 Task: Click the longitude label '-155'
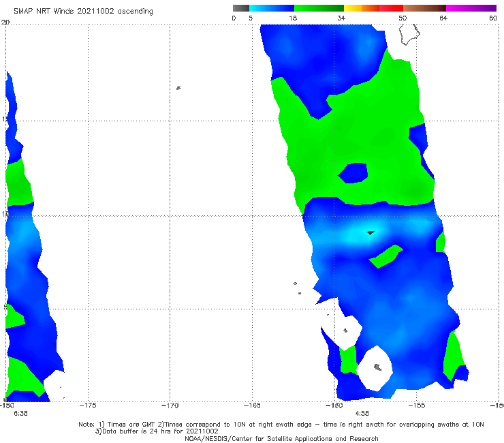tap(417, 406)
